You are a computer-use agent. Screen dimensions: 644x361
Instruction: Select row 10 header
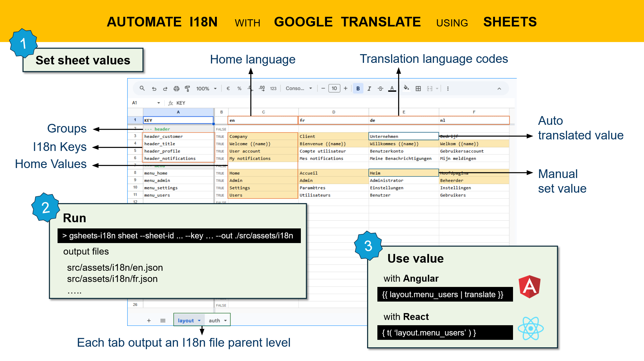coord(135,187)
